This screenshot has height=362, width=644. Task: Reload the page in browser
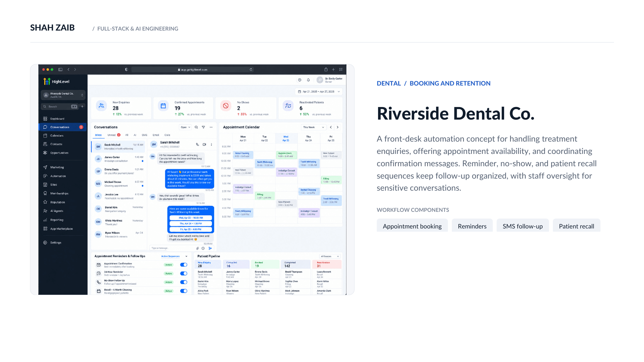click(251, 69)
